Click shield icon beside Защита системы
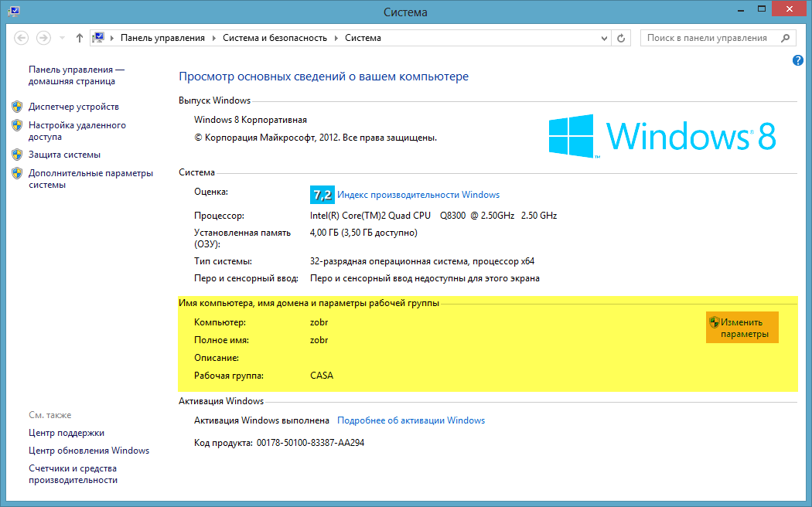 17,155
